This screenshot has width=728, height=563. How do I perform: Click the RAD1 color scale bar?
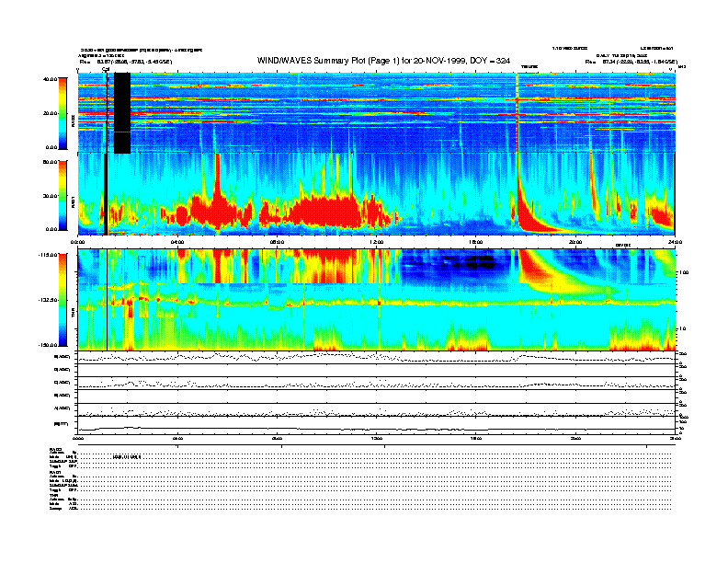tap(63, 195)
